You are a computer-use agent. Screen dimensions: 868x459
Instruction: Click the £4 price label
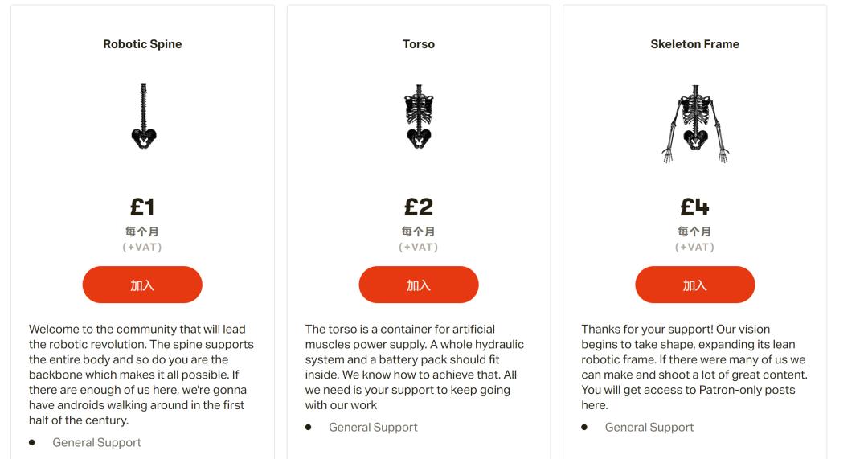click(694, 207)
